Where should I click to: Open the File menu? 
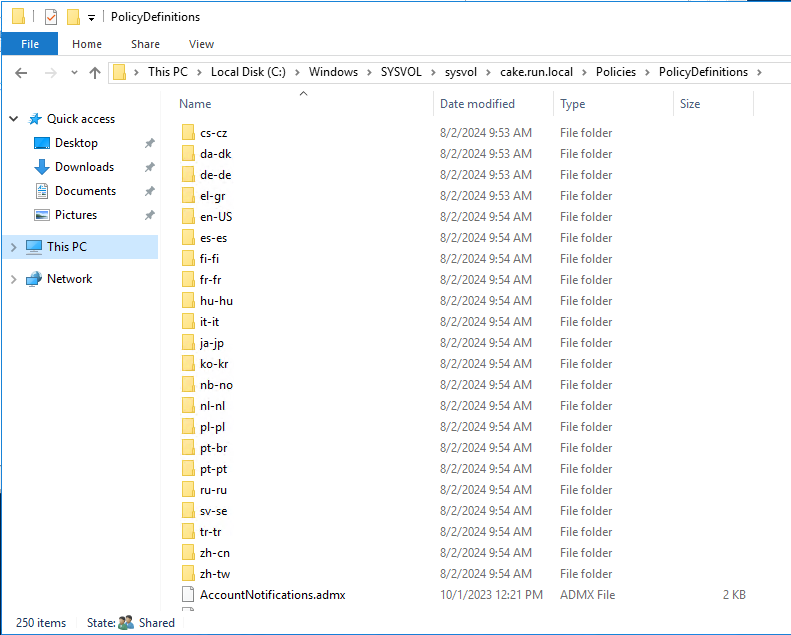tap(30, 44)
